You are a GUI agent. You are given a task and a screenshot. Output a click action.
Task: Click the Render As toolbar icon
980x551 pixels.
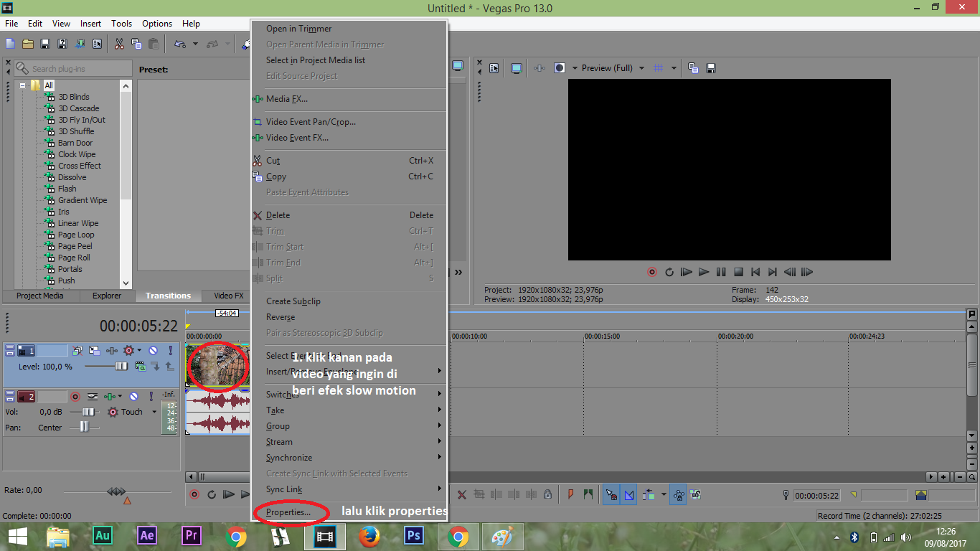80,44
